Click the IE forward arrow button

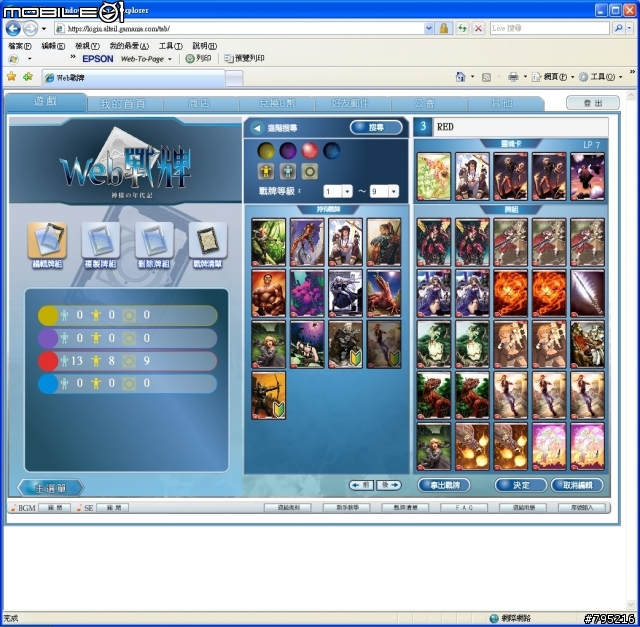pyautogui.click(x=30, y=29)
